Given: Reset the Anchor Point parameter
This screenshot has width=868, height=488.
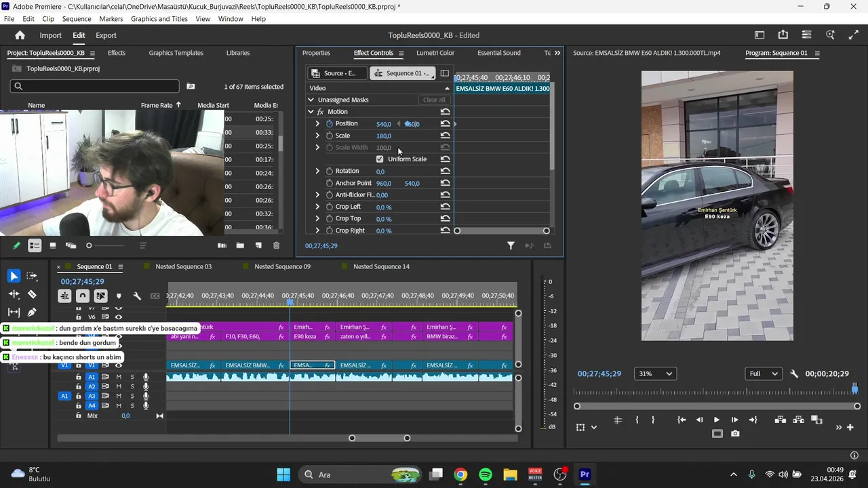Looking at the screenshot, I should tap(445, 183).
